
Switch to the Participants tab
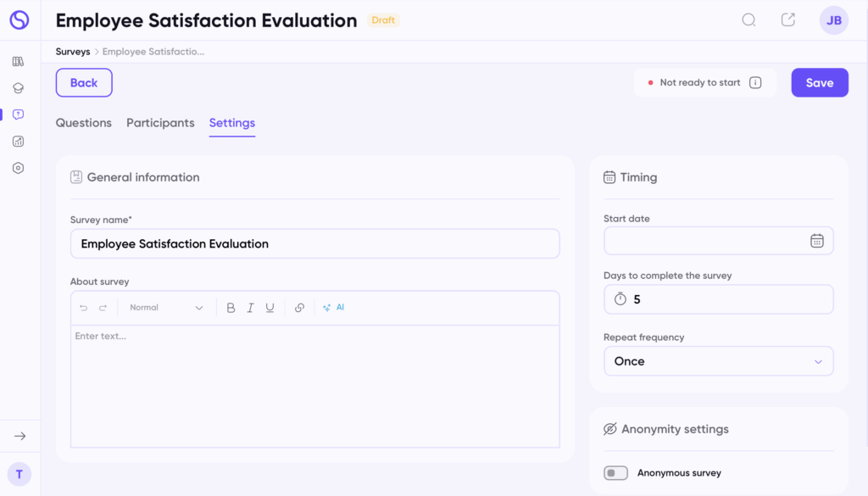pos(160,123)
